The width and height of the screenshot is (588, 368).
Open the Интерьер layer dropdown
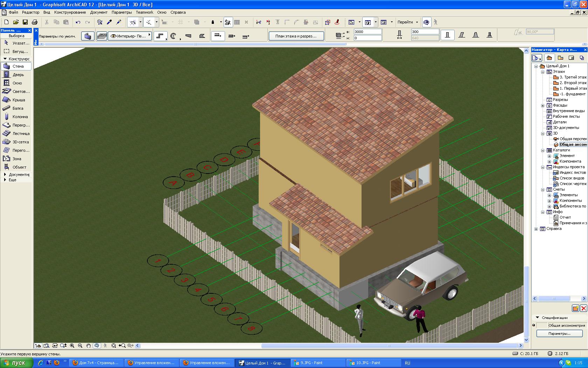coord(130,36)
